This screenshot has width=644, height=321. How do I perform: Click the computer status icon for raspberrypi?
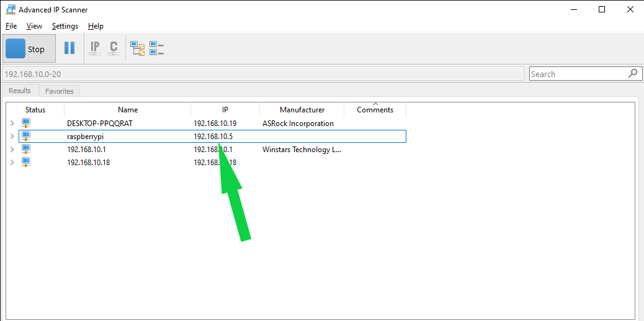26,136
